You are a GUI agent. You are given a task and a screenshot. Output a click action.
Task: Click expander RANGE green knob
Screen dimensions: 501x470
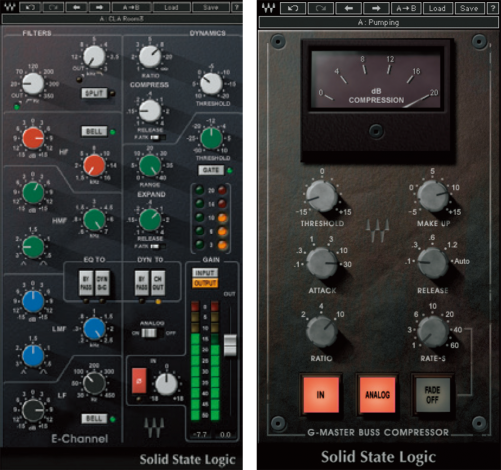coord(150,165)
